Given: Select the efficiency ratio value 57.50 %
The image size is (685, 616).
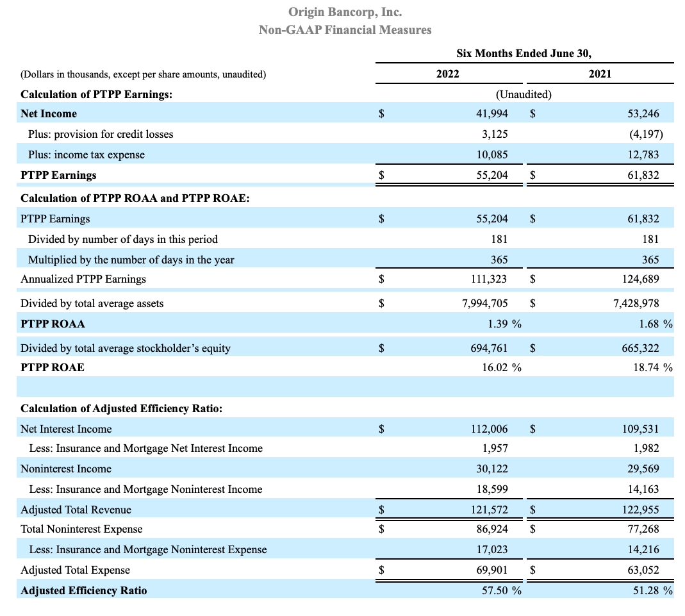Looking at the screenshot, I should click(x=502, y=590).
